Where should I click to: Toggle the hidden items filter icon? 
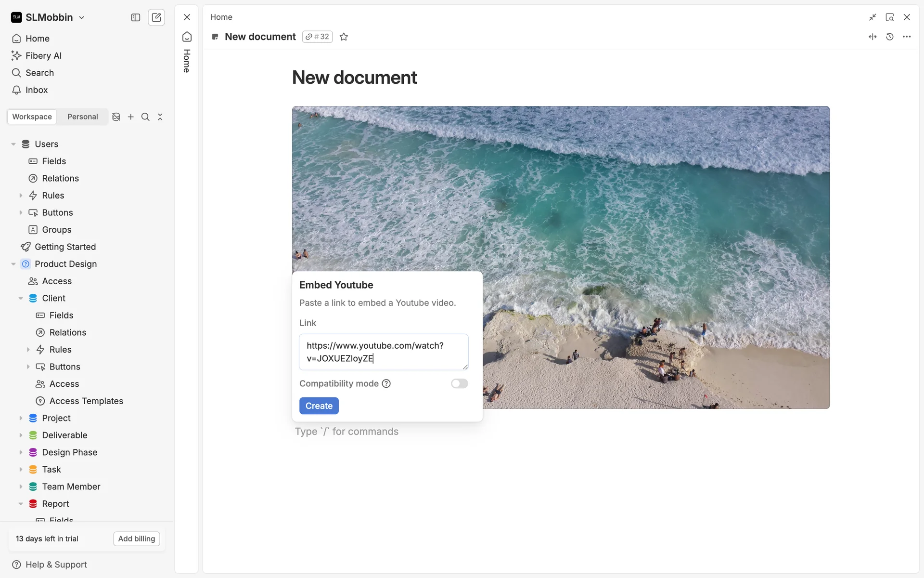(116, 117)
